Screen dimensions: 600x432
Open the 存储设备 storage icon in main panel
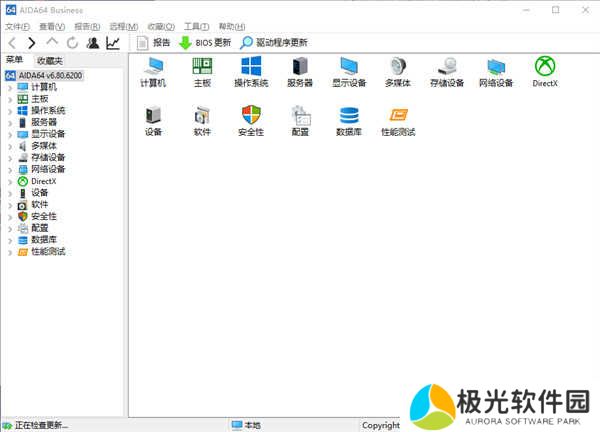pyautogui.click(x=447, y=68)
